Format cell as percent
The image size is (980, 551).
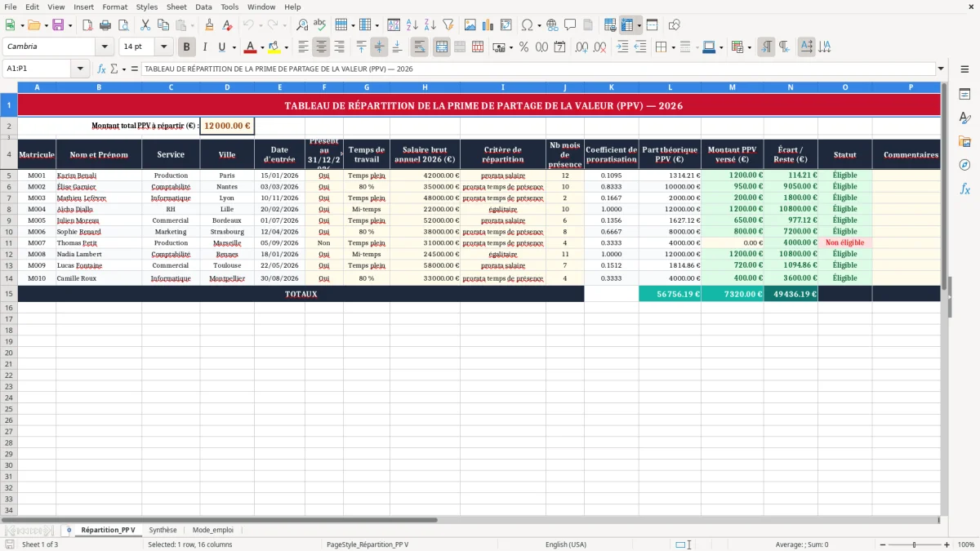coord(523,47)
